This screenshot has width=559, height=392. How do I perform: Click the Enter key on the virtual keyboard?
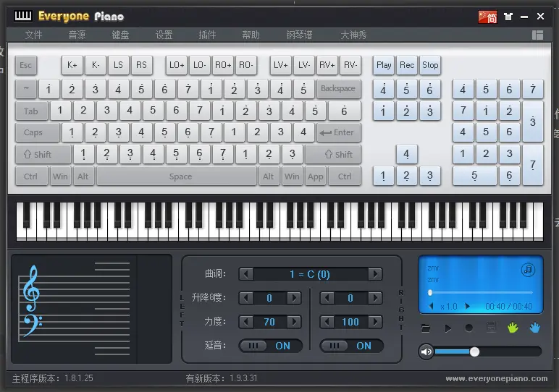[x=338, y=132]
